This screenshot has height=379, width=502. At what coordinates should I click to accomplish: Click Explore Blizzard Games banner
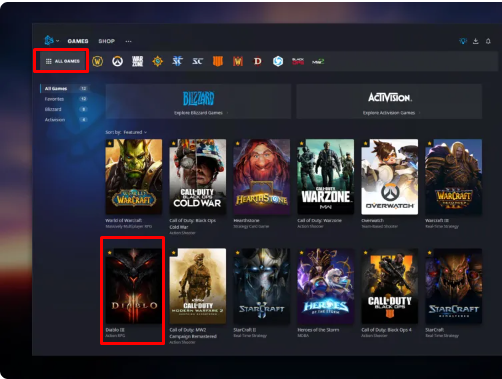tap(198, 101)
